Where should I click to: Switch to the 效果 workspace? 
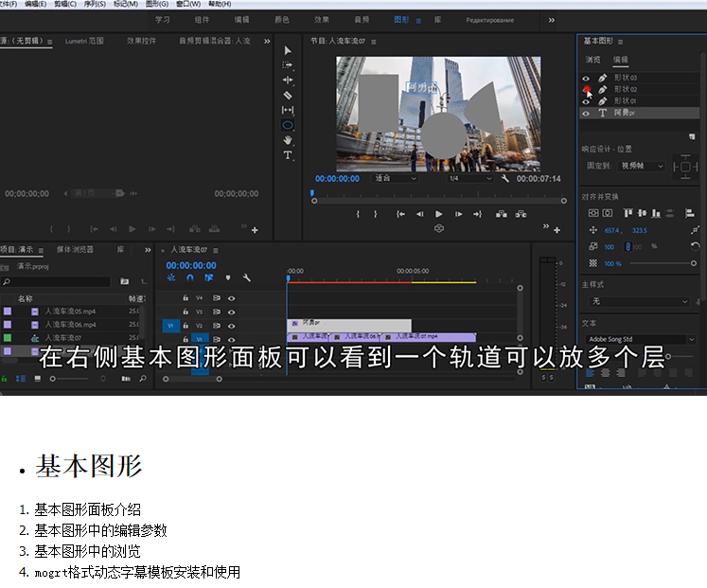click(322, 20)
